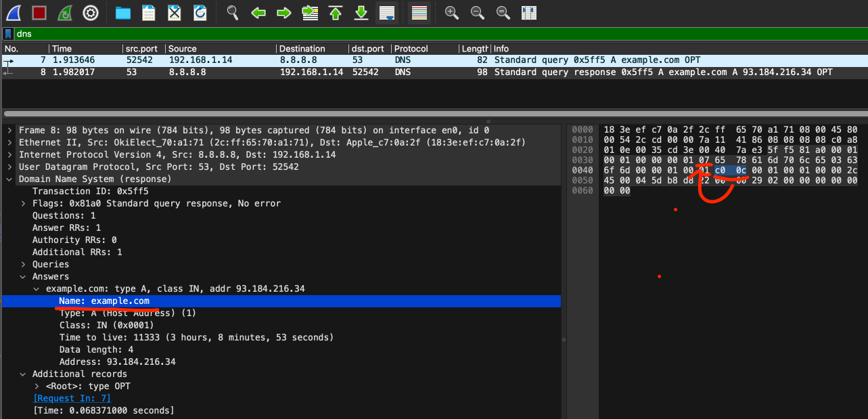
Task: Select the Answer RRs: 1 field
Action: click(x=66, y=227)
